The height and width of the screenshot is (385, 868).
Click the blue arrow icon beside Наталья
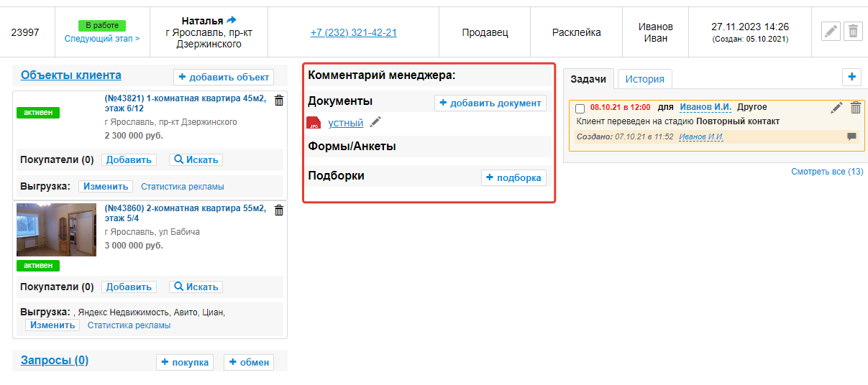(x=232, y=20)
